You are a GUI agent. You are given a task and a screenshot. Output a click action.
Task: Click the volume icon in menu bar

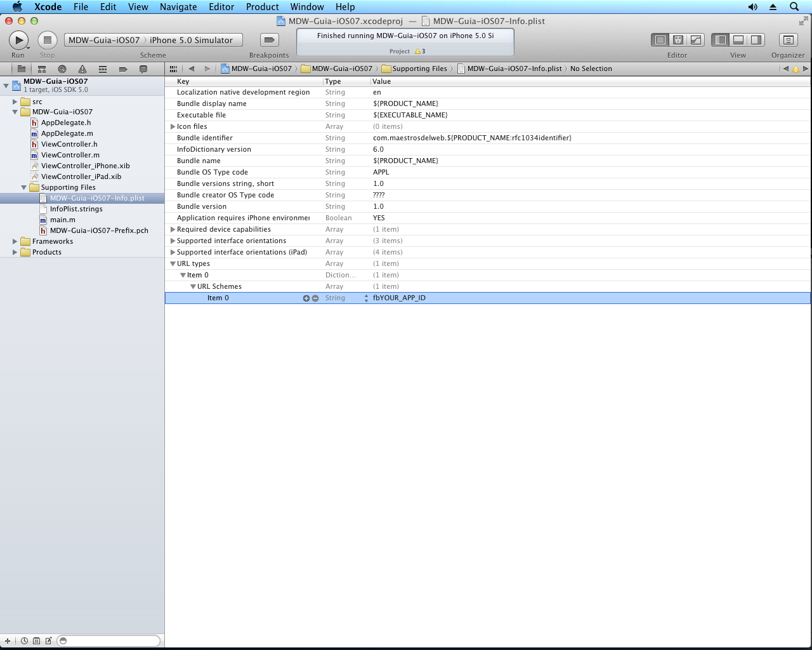(x=753, y=7)
